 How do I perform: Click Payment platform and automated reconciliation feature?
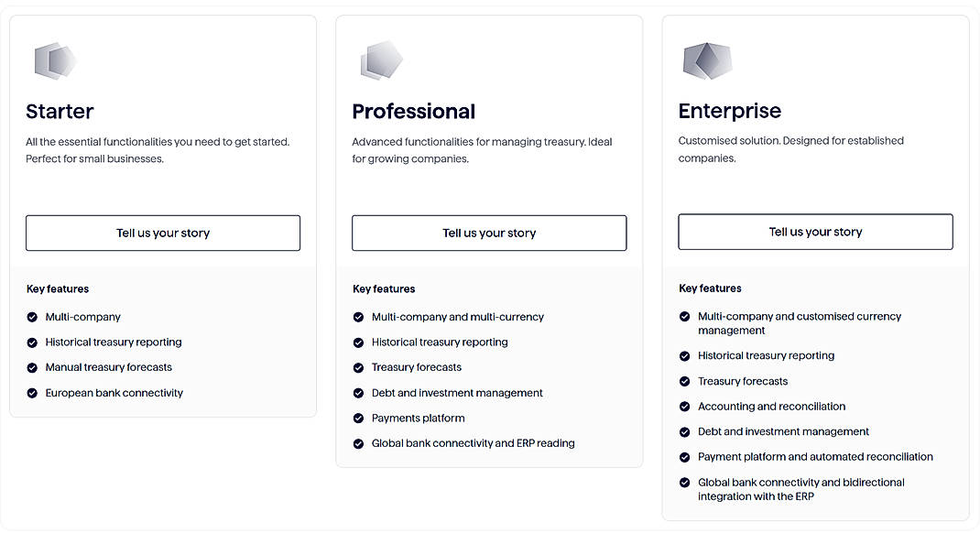tap(815, 456)
